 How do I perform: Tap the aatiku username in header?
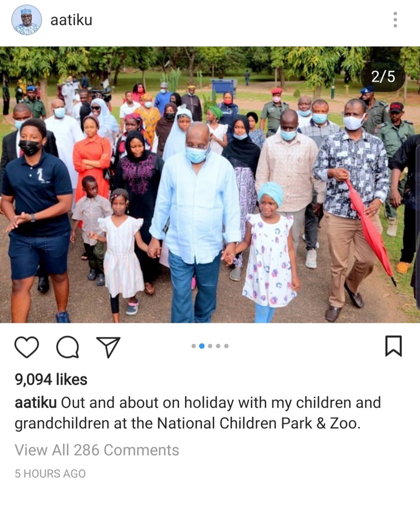pos(71,20)
